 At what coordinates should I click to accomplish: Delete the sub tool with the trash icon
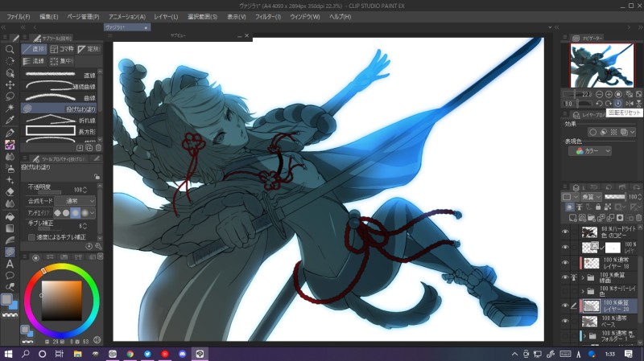click(x=98, y=148)
